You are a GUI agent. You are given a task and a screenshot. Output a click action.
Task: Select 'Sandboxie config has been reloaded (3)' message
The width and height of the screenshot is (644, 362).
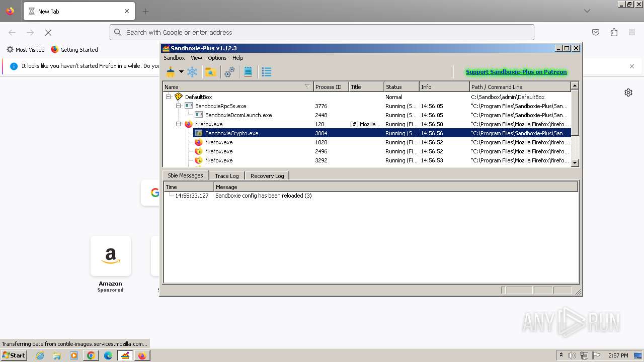click(264, 196)
